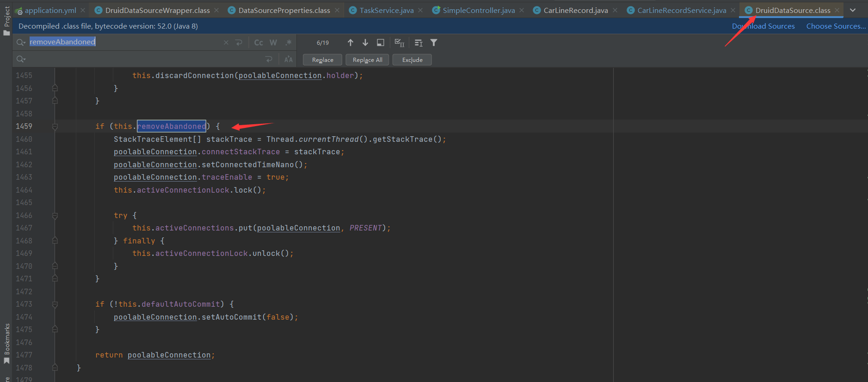Screen dimensions: 868x382
Task: Switch to the TaskService.java tab
Action: 386,10
